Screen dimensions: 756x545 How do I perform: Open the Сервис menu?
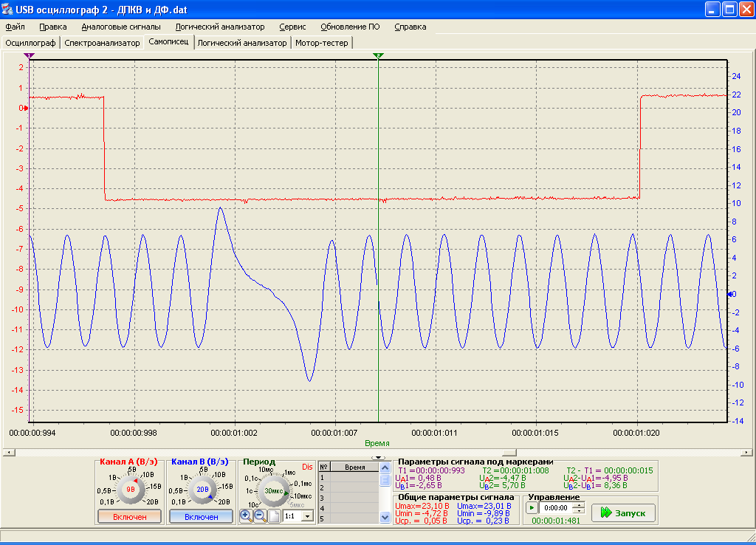pyautogui.click(x=292, y=27)
